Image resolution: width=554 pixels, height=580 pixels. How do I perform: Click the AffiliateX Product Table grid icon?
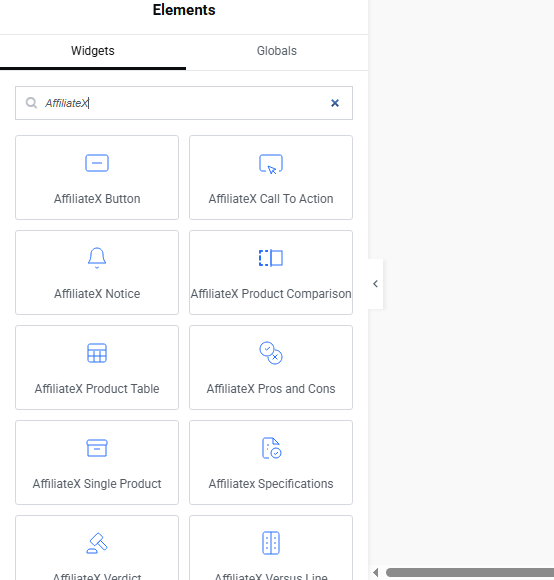click(x=97, y=353)
